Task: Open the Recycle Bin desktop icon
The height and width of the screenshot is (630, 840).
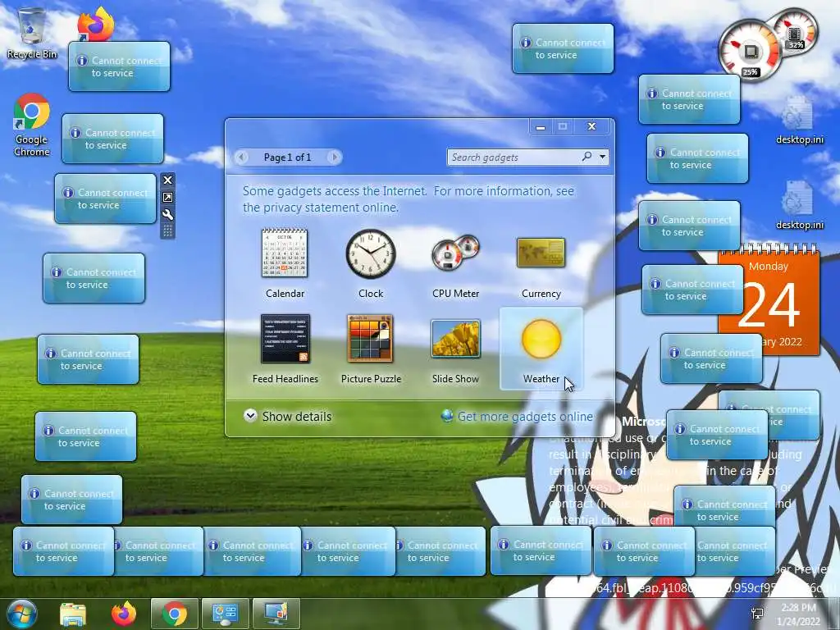Action: 32,33
